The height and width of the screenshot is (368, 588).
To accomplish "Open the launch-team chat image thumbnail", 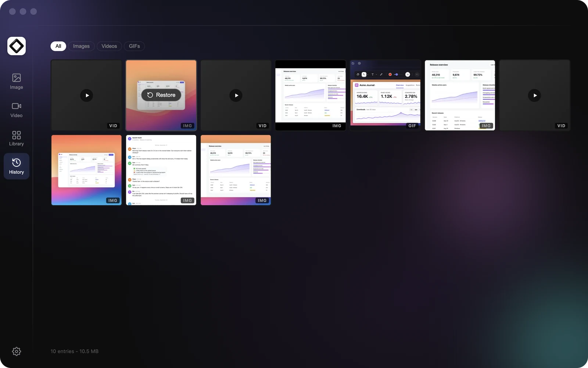I will pyautogui.click(x=161, y=170).
